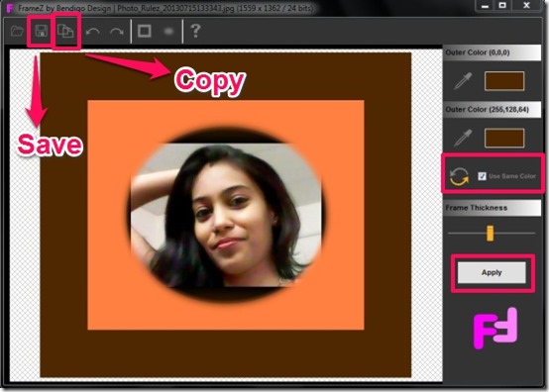The image size is (549, 392).
Task: Copy framed image to clipboard
Action: tap(65, 31)
